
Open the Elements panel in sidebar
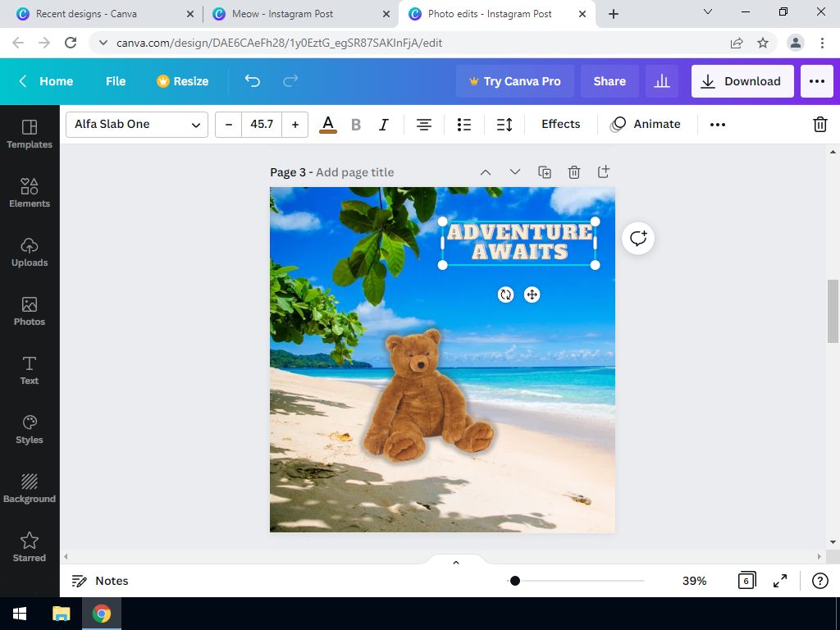pos(30,193)
